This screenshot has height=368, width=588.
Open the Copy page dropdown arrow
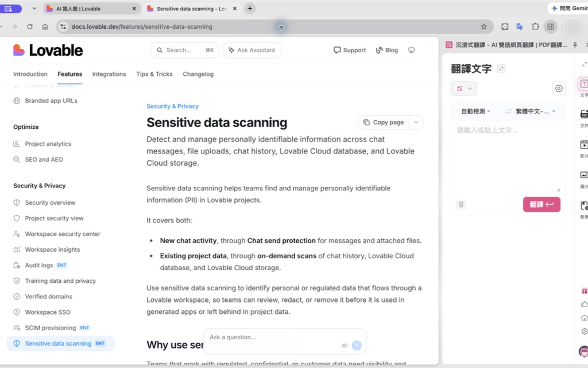tap(416, 122)
